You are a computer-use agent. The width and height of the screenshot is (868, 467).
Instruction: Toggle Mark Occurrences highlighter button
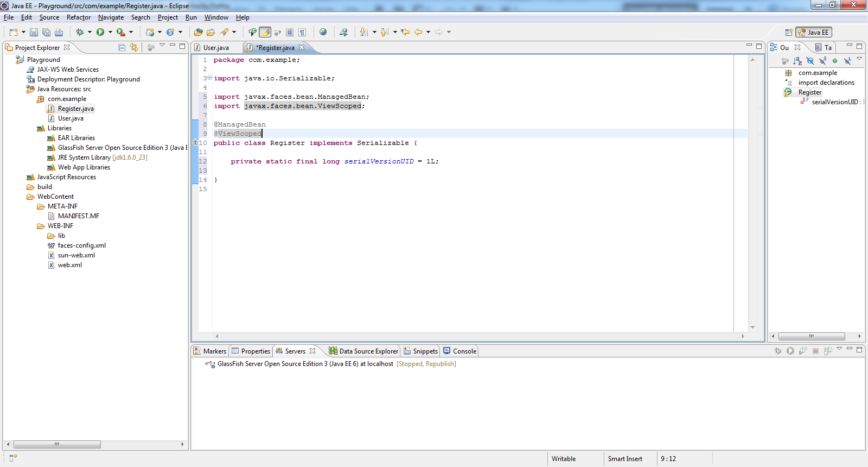pyautogui.click(x=265, y=32)
